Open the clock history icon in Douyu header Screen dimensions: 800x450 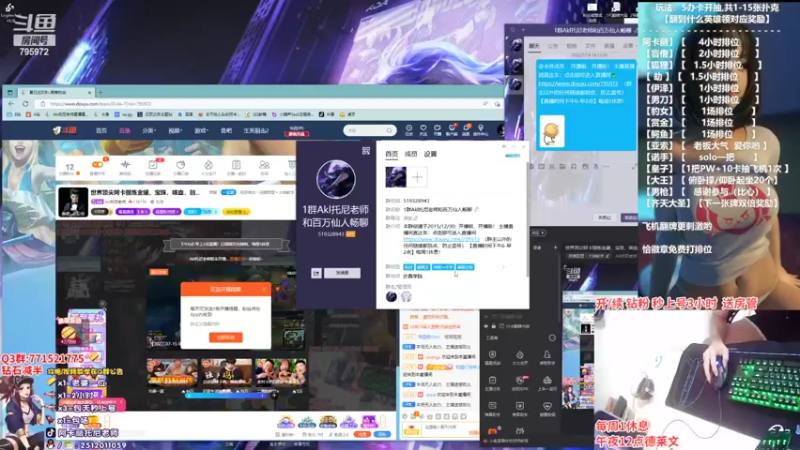click(x=409, y=130)
